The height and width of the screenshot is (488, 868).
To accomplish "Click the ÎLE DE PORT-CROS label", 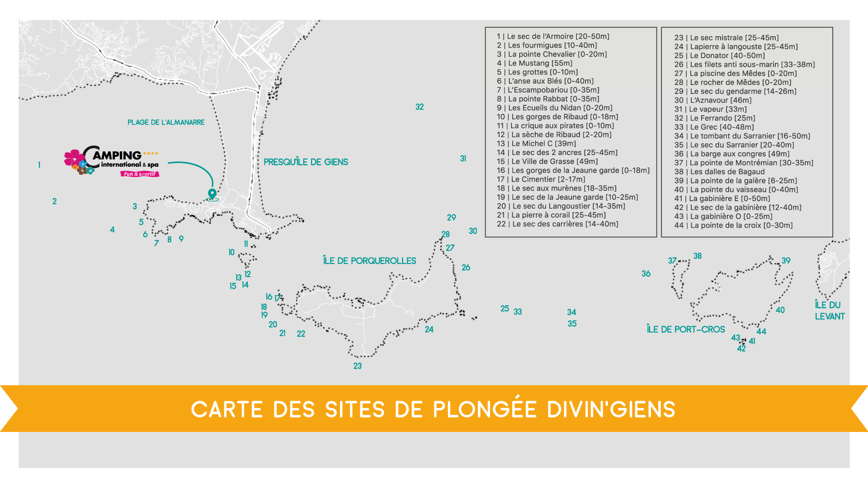I will pyautogui.click(x=686, y=329).
